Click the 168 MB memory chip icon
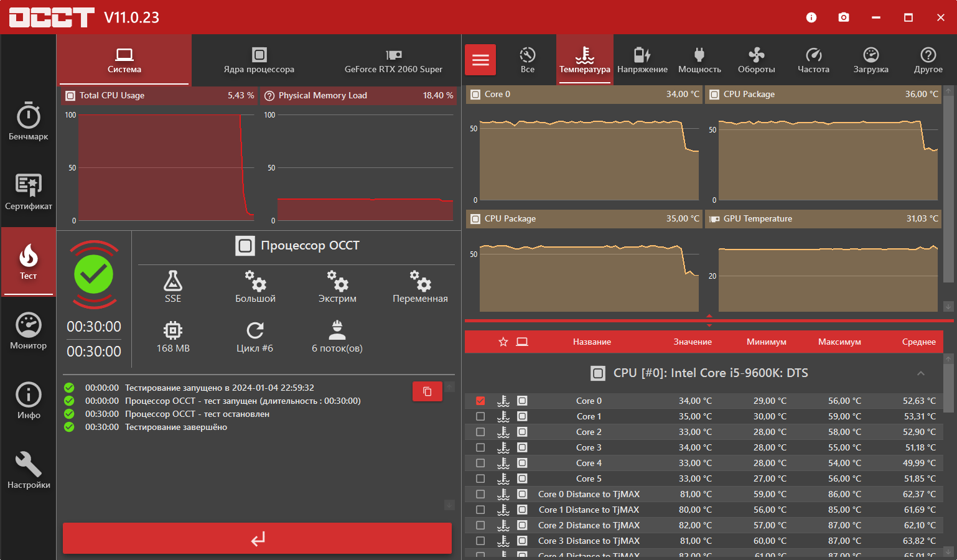The image size is (957, 560). tap(173, 330)
